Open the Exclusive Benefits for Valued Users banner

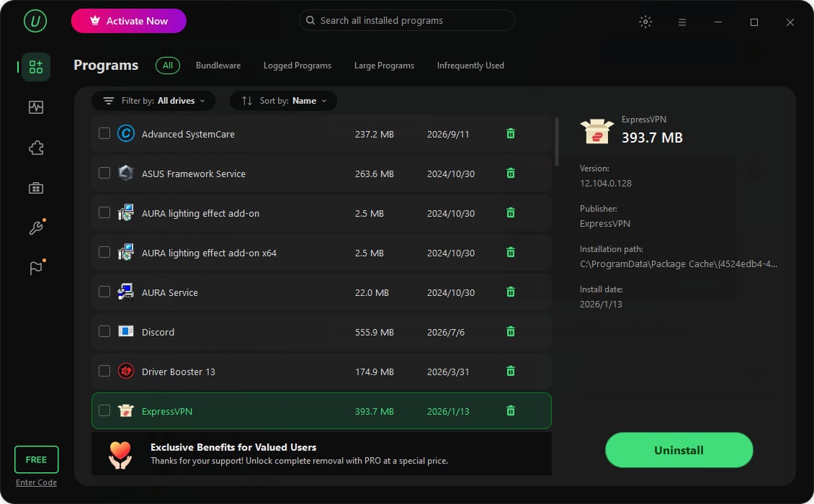tap(321, 454)
